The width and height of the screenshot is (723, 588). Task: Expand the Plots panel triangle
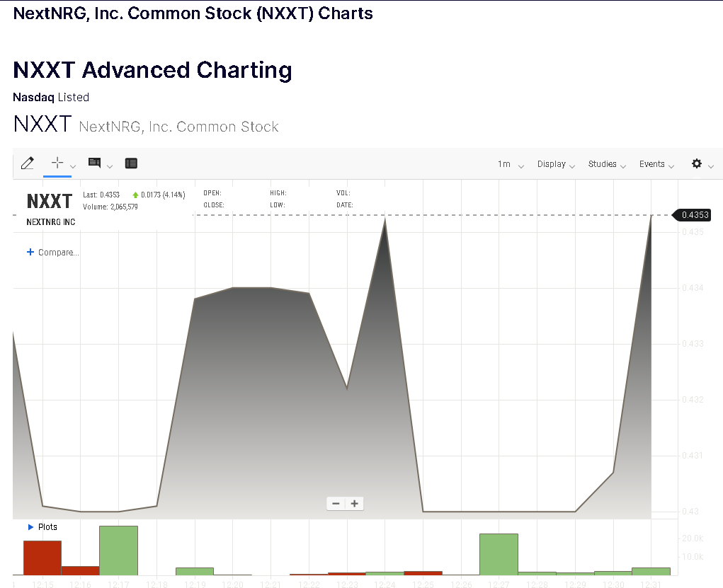31,526
